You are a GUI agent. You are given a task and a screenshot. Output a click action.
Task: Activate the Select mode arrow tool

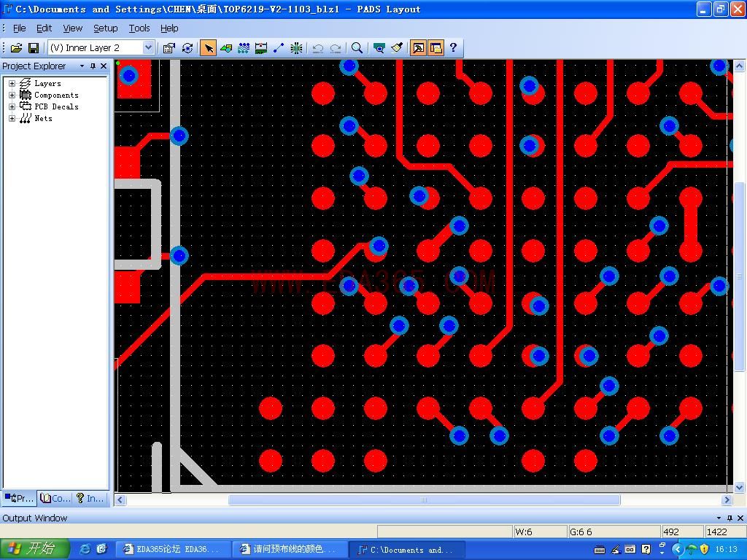point(208,48)
